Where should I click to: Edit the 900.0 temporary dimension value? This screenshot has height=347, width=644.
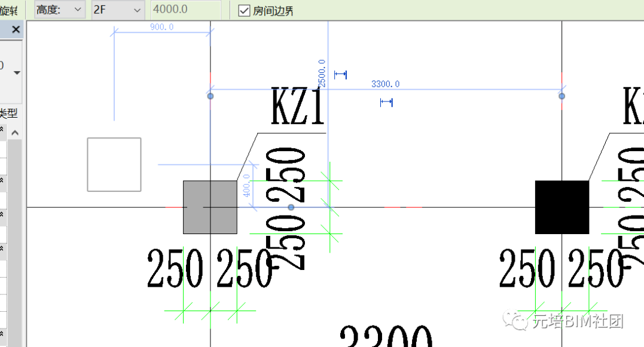tap(161, 27)
